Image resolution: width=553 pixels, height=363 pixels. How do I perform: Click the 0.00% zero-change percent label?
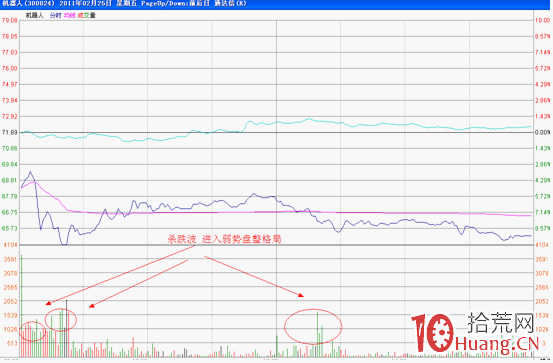click(542, 132)
